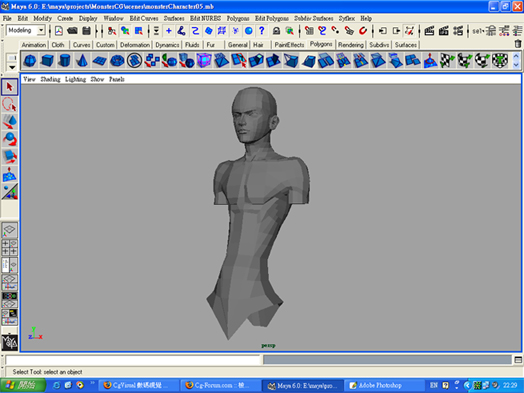Create a polygon torus from shelf

click(117, 61)
